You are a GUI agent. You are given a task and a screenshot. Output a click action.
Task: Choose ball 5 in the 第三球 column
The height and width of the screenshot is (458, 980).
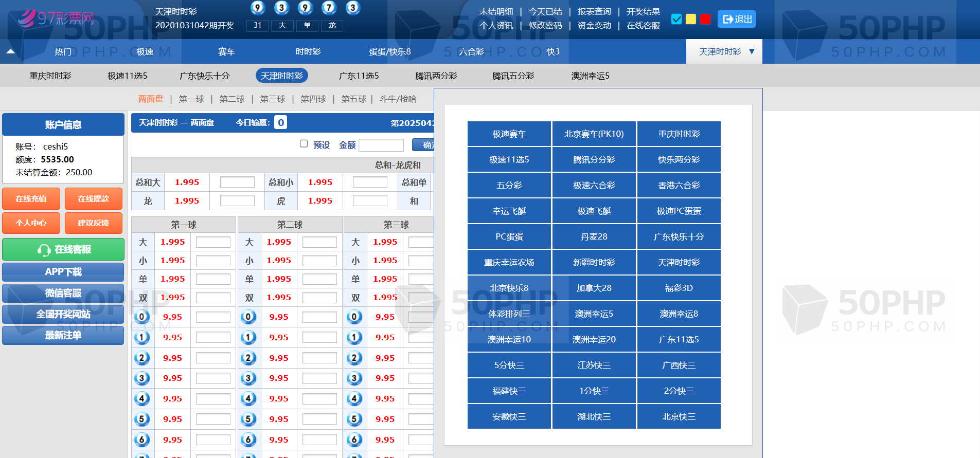[x=354, y=419]
